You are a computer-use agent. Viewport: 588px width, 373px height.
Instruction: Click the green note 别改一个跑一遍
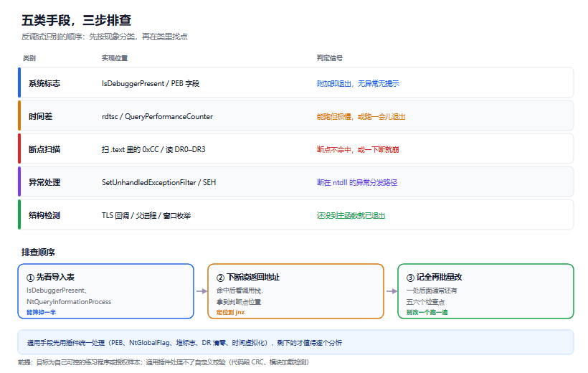point(427,312)
